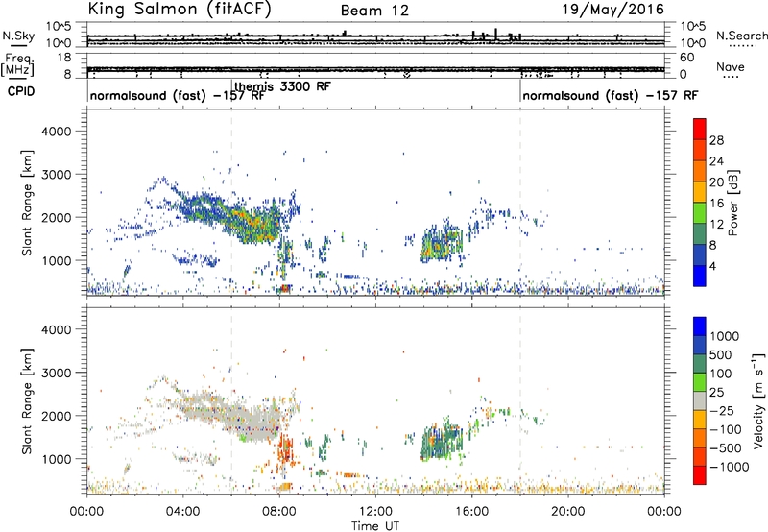Select the Time UT axis label
This screenshot has width=768, height=532.
[375, 526]
